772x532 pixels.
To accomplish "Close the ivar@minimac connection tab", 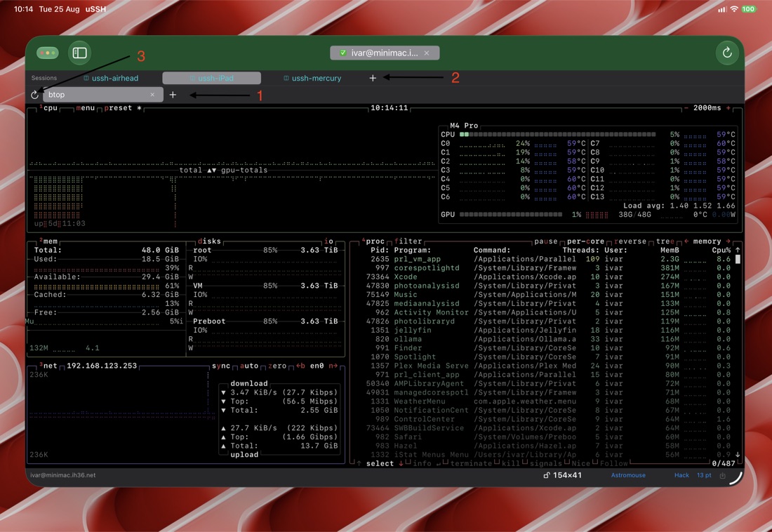I will click(x=427, y=53).
